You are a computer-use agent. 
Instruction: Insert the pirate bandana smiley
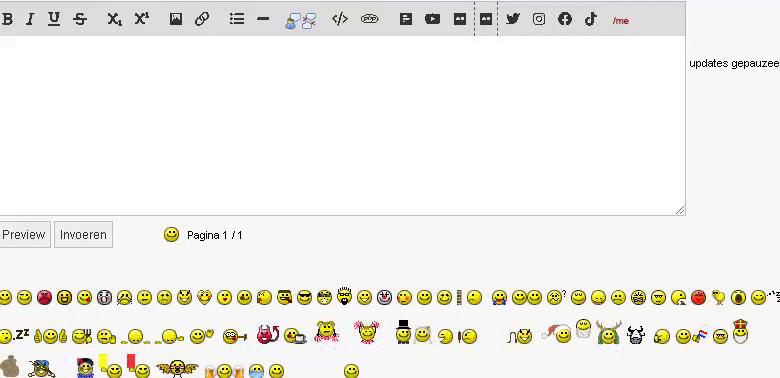point(41,369)
